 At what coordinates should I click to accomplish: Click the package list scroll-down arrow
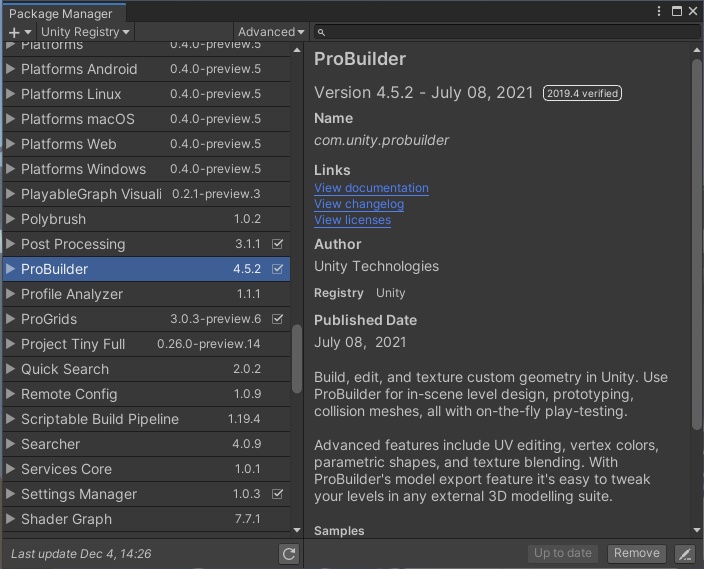[297, 530]
